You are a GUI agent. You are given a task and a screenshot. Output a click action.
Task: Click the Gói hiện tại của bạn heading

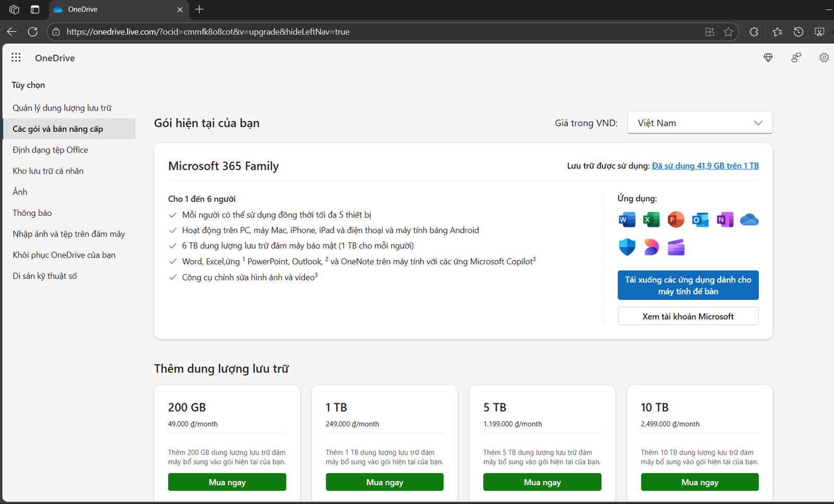click(x=207, y=123)
